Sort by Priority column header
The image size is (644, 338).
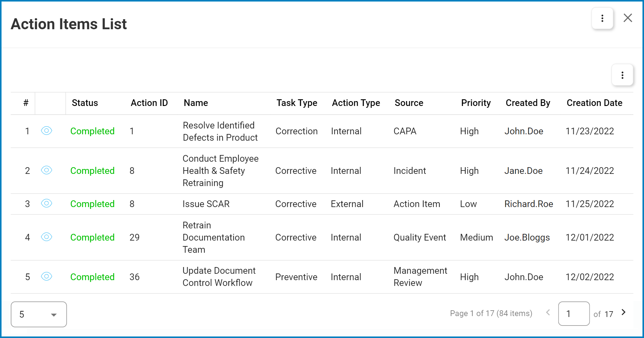pos(476,103)
